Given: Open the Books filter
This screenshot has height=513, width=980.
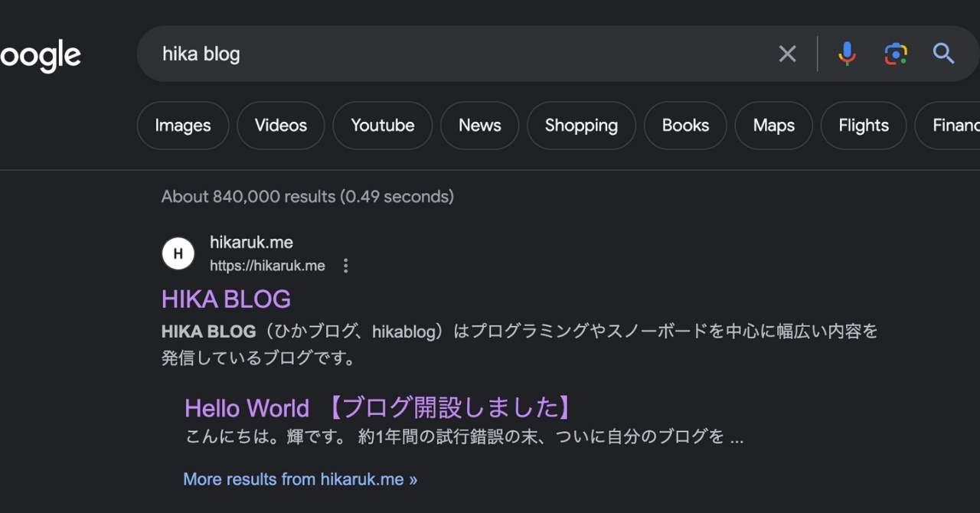Looking at the screenshot, I should [685, 126].
